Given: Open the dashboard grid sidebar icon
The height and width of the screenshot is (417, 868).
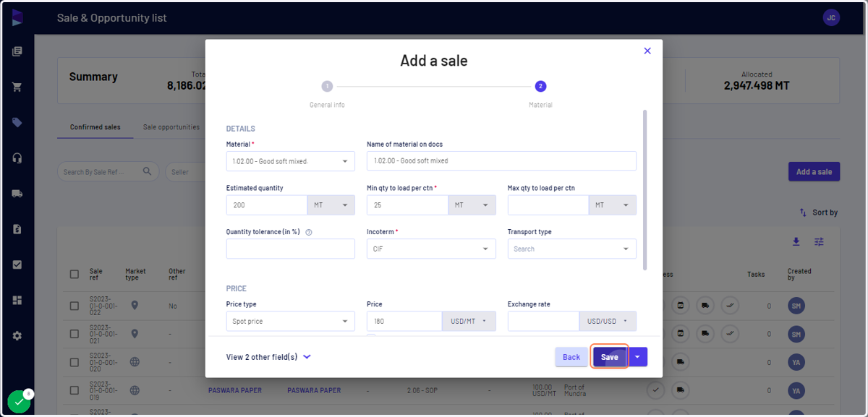Looking at the screenshot, I should click(x=17, y=300).
